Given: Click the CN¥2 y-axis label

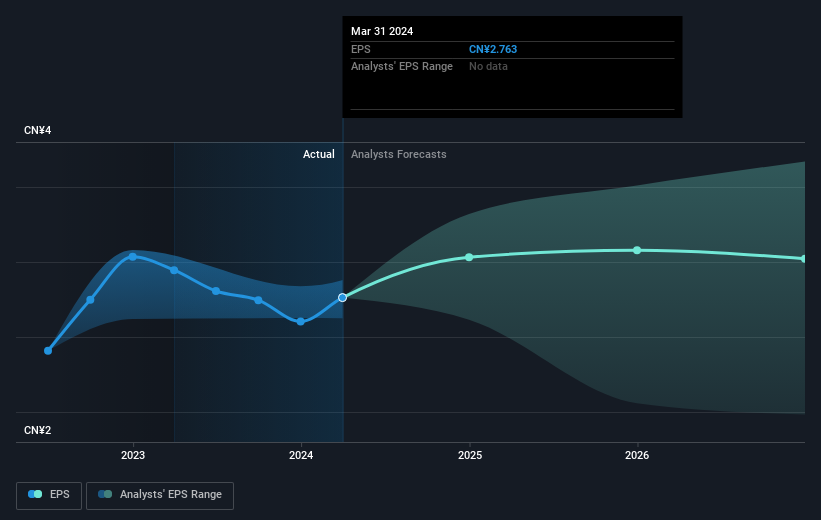Looking at the screenshot, I should 38,430.
